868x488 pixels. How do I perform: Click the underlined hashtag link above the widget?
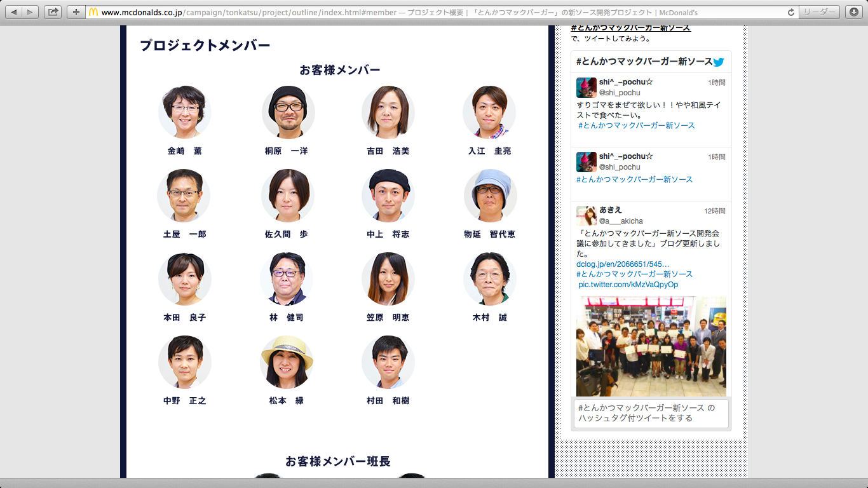click(630, 28)
